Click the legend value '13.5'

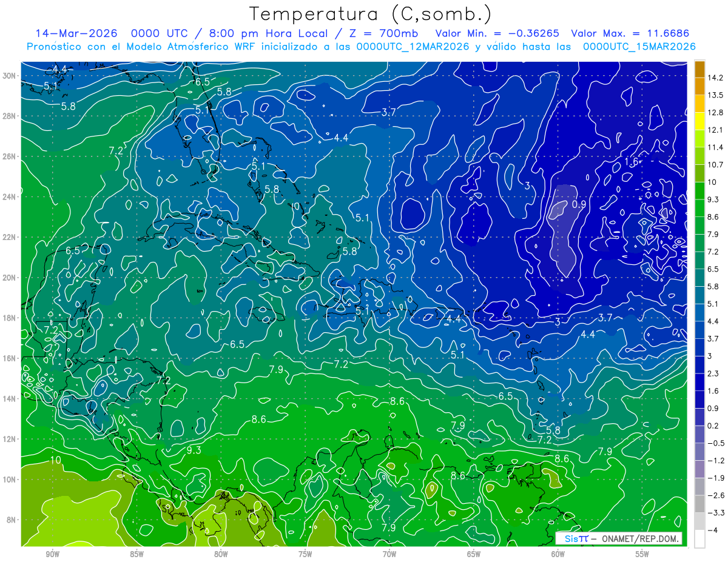715,95
